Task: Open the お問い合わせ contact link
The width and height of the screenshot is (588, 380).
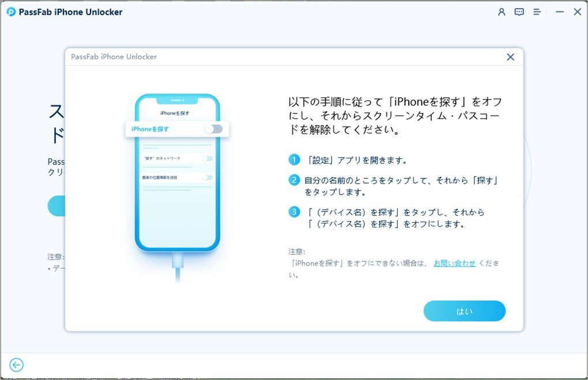Action: coord(454,263)
